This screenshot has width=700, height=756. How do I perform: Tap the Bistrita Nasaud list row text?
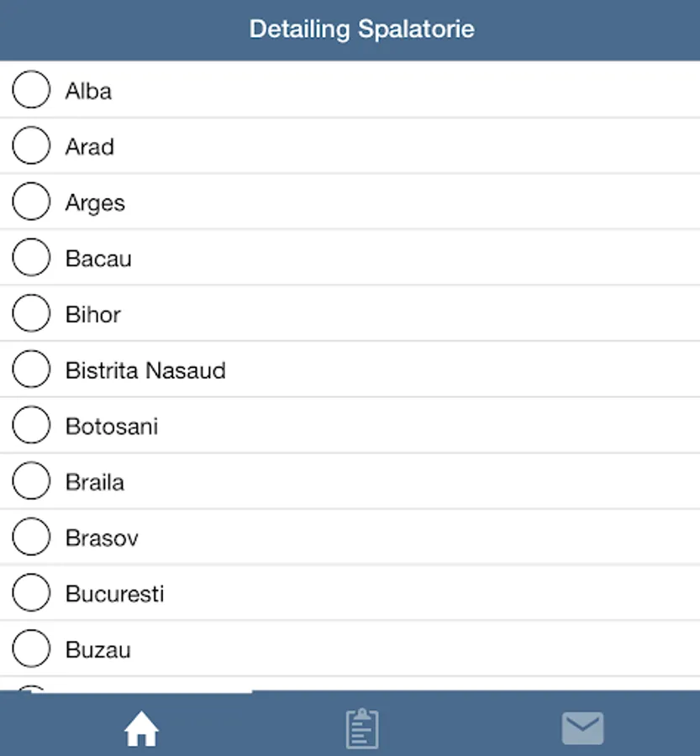pyautogui.click(x=145, y=370)
